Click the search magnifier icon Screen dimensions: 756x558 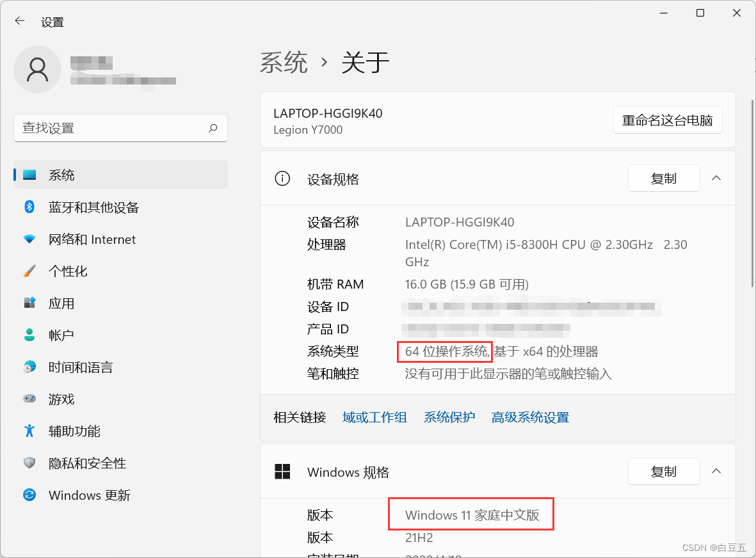213,128
